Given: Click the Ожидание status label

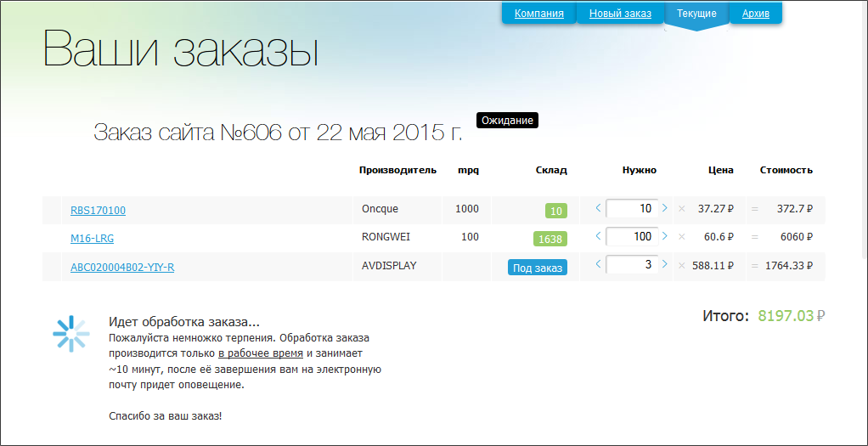Looking at the screenshot, I should [x=507, y=121].
